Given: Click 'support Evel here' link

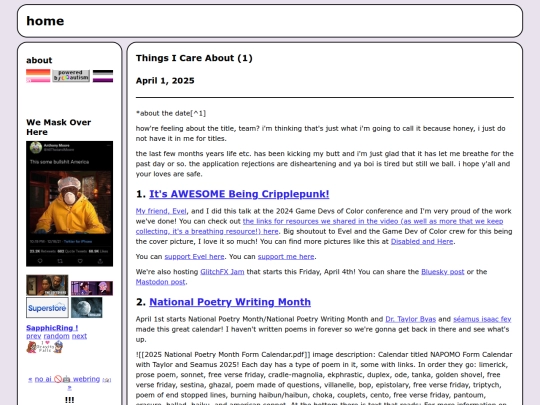Looking at the screenshot, I should pyautogui.click(x=194, y=257).
